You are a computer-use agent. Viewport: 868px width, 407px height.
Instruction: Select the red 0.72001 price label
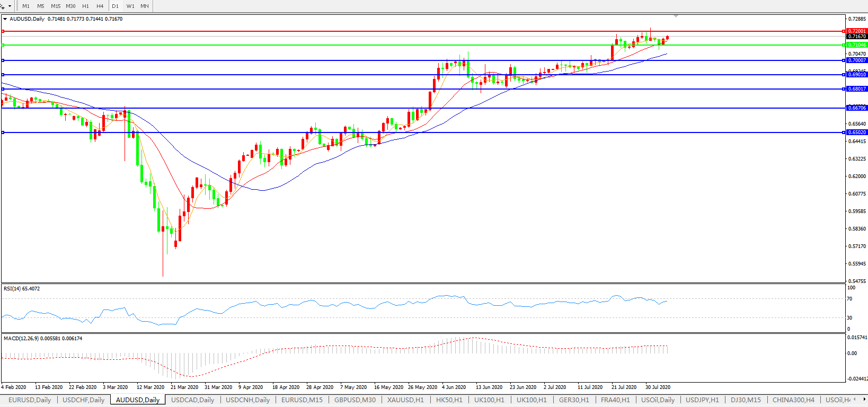click(x=856, y=31)
